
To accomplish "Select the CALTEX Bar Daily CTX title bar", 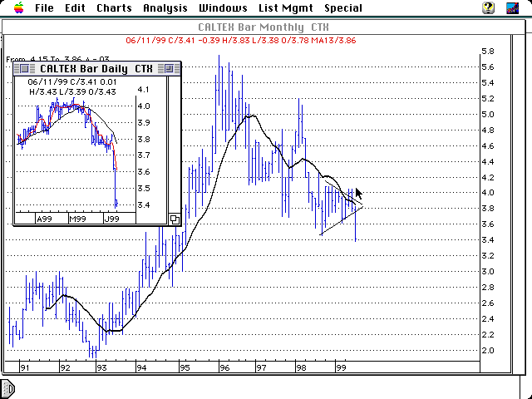I will 96,69.
